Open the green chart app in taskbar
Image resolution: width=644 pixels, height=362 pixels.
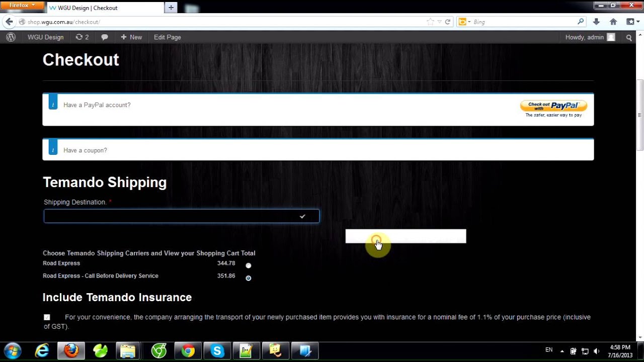click(246, 350)
